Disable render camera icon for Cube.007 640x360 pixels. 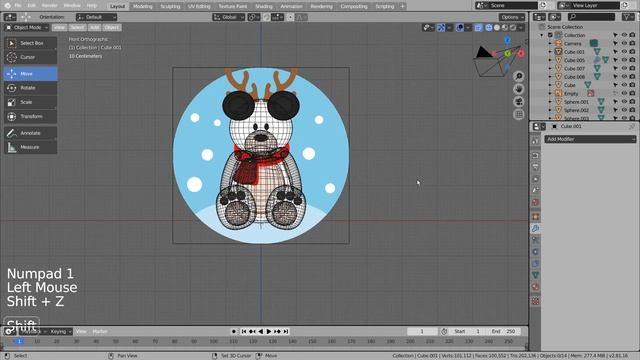(632, 69)
